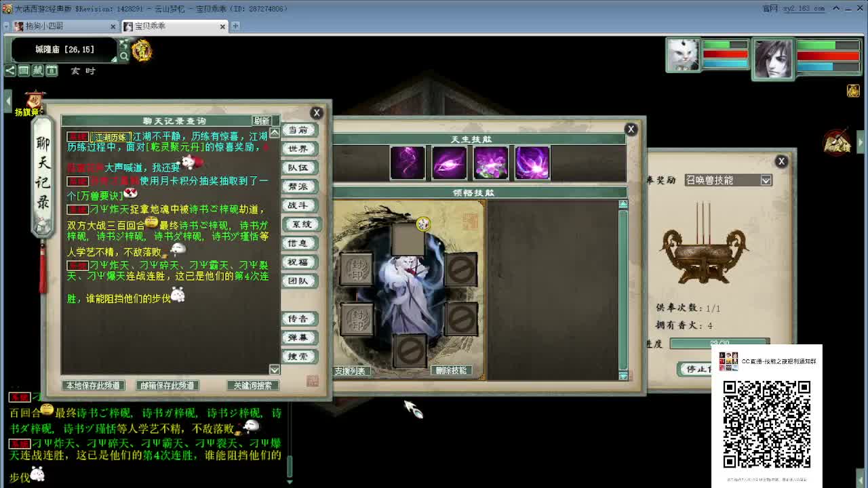Click the empty top-center skill slot
Screen dimensions: 868x488
coord(408,239)
